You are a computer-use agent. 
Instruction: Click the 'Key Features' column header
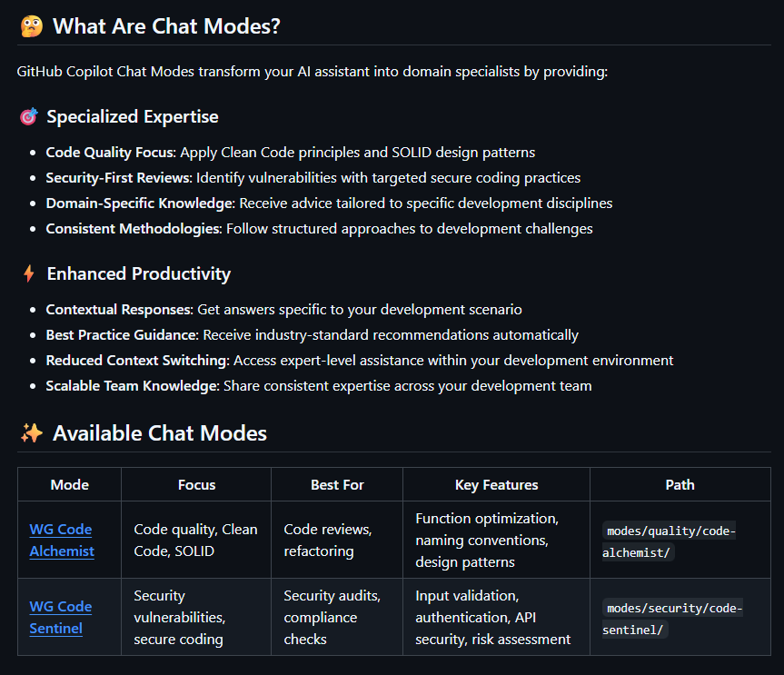(x=497, y=484)
